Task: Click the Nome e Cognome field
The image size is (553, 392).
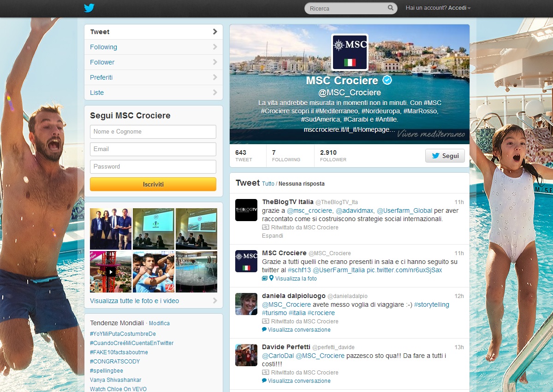Action: pos(153,132)
